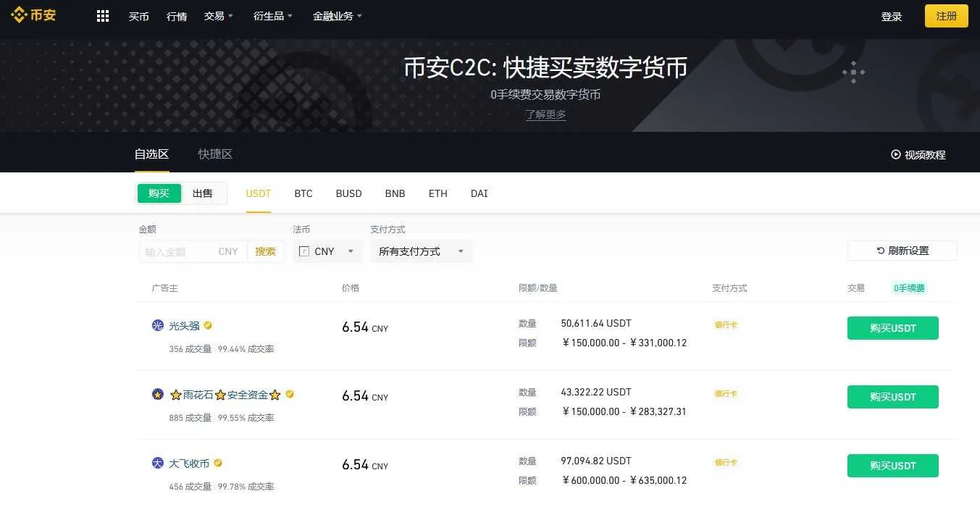
Task: Open the 所有支付方式 payment dropdown
Action: 421,251
